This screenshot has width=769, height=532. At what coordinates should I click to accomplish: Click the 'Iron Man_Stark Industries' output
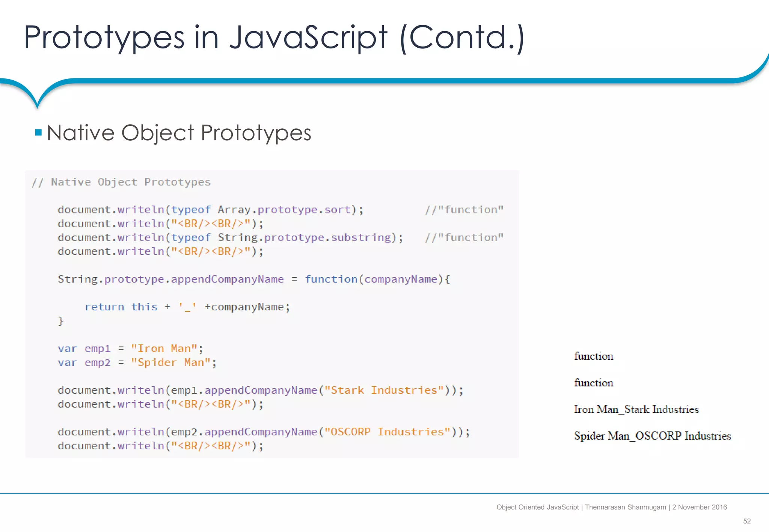click(x=636, y=409)
